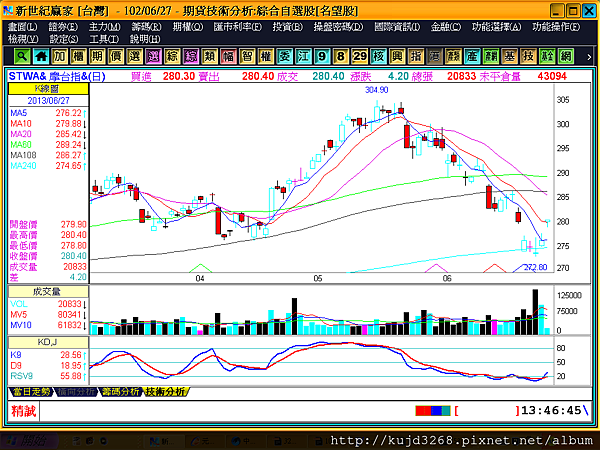Open the 基 toolbar icon

[x=510, y=57]
